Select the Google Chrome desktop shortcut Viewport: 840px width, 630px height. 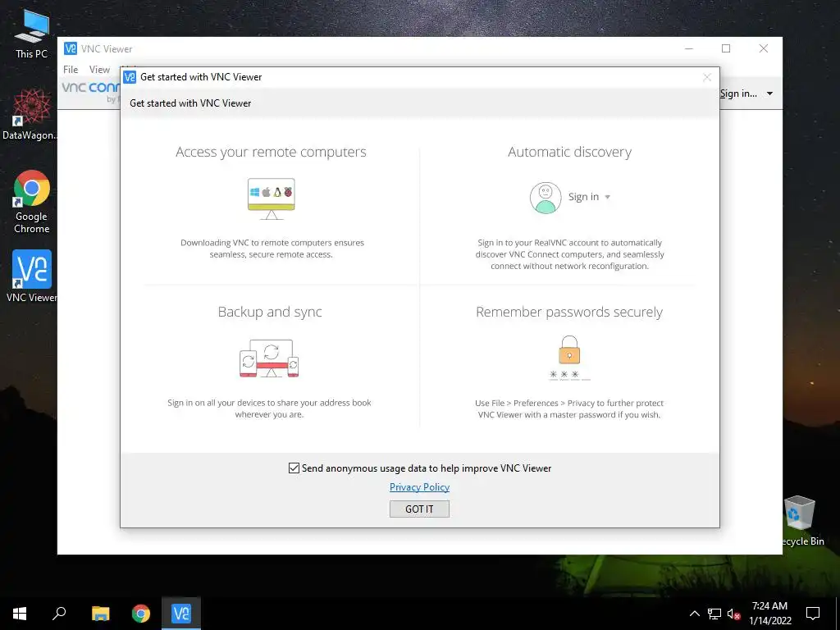tap(31, 202)
